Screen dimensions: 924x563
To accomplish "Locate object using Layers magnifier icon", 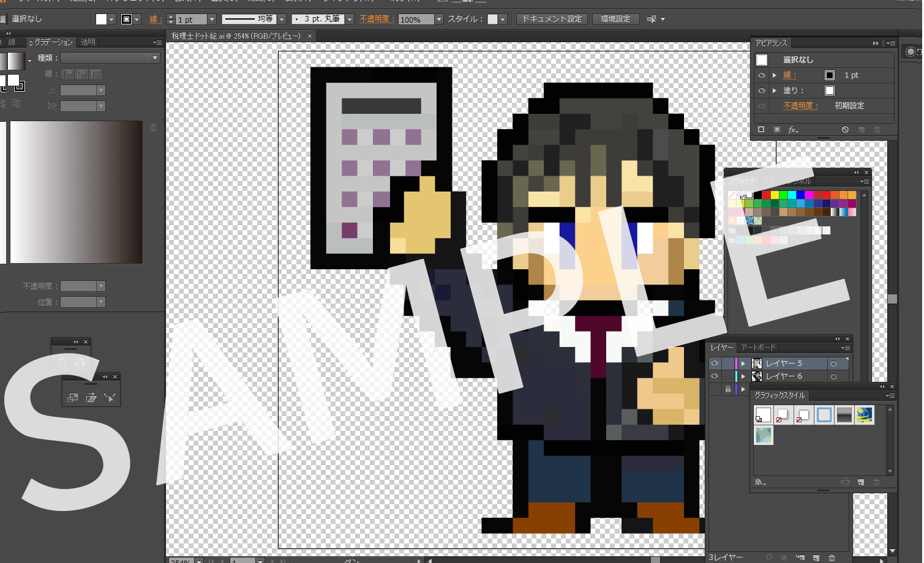I will pyautogui.click(x=768, y=557).
